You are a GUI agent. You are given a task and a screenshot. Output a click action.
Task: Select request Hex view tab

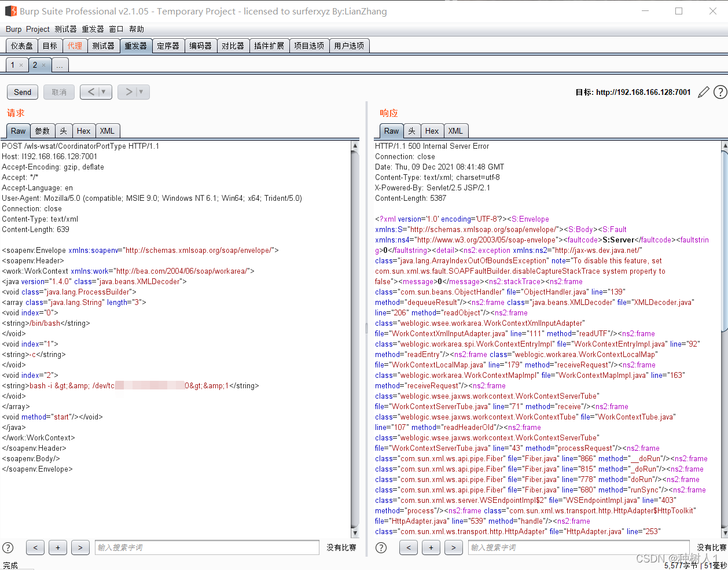84,131
